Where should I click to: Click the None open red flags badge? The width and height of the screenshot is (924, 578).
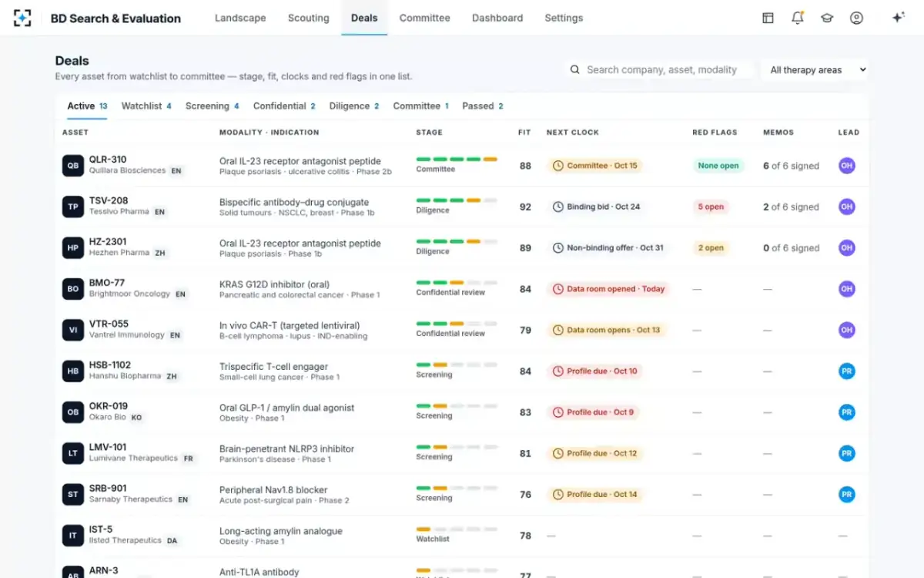click(718, 166)
